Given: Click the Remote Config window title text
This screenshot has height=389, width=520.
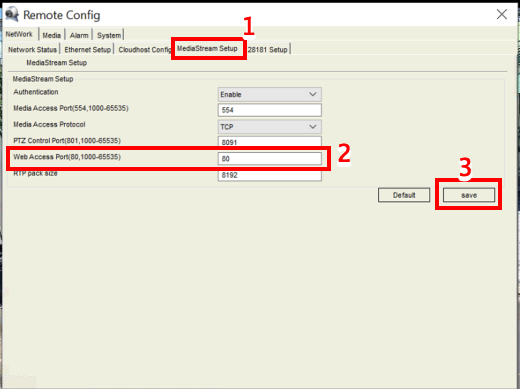Looking at the screenshot, I should (62, 15).
